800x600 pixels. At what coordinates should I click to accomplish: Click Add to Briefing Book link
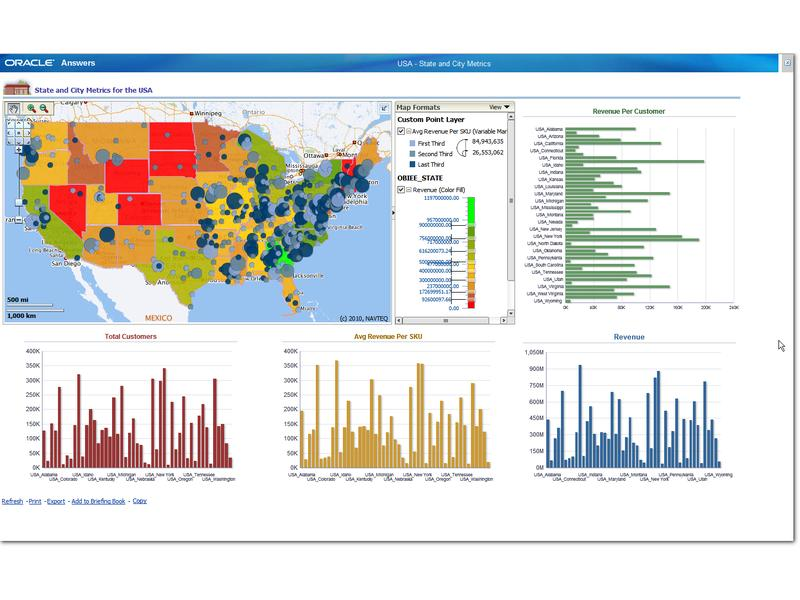coord(98,501)
